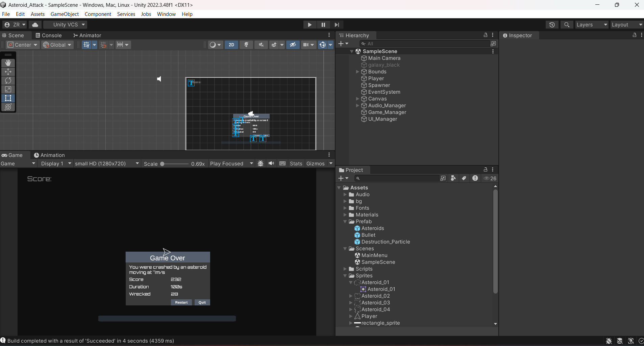Open the resolution dropdown small HD (1280x720)
The width and height of the screenshot is (644, 346).
106,164
